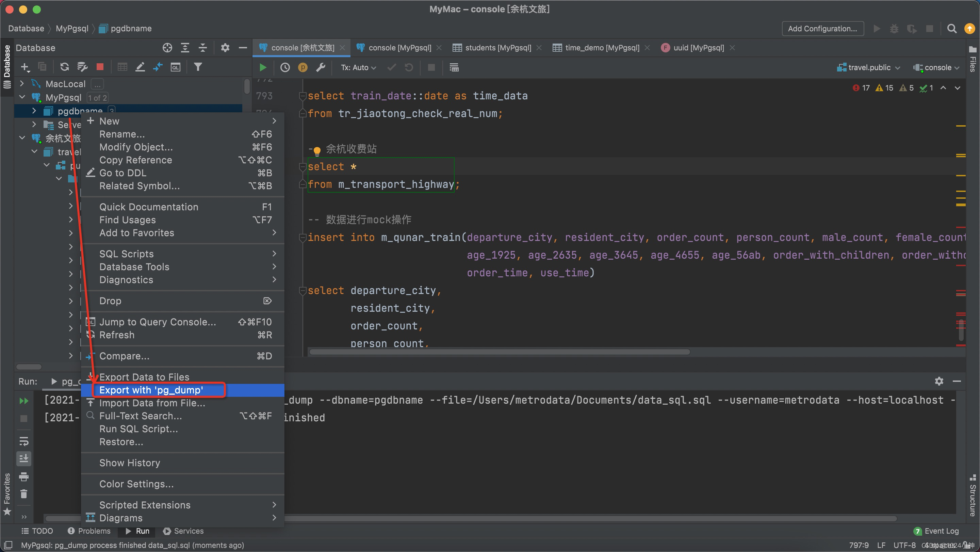Click the search everywhere magnifier icon
Screen dimensions: 980x552
pyautogui.click(x=952, y=29)
